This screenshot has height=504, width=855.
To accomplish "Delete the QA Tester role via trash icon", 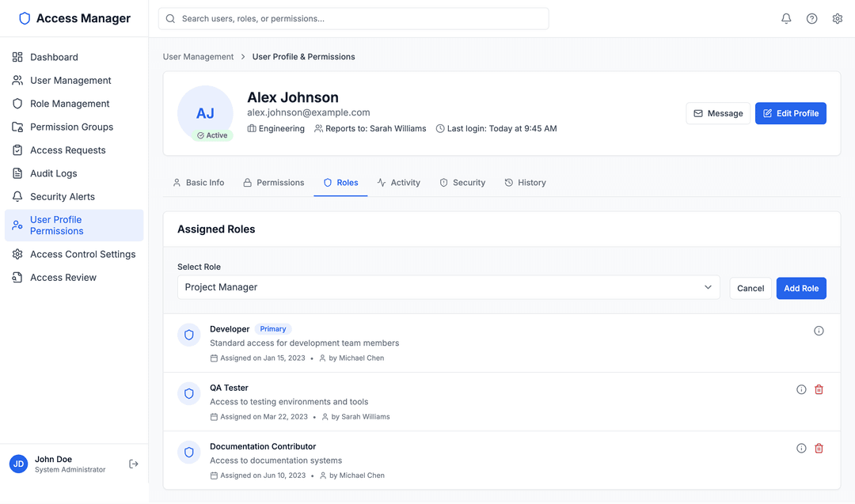I will pos(819,389).
